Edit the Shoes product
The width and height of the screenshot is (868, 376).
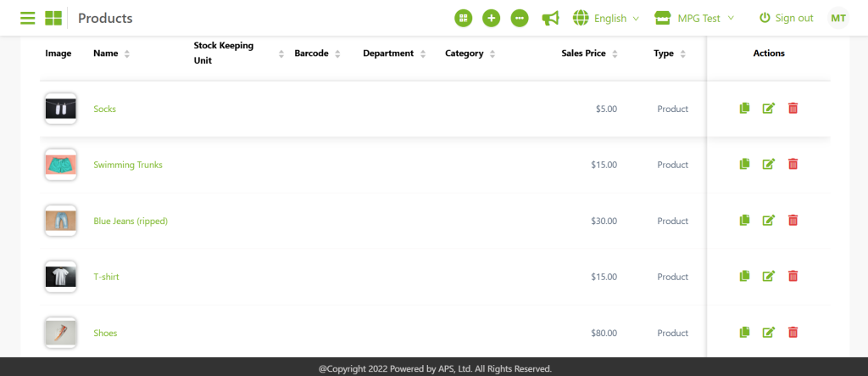point(768,332)
